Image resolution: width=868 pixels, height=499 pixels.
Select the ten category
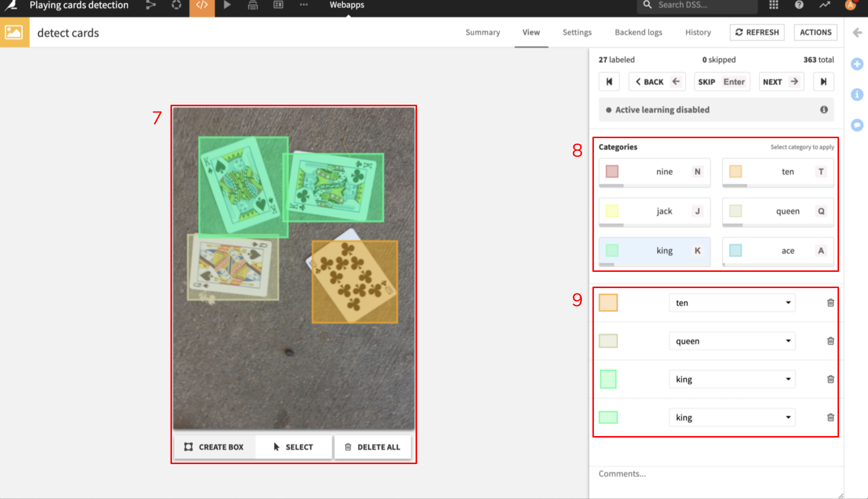point(778,172)
